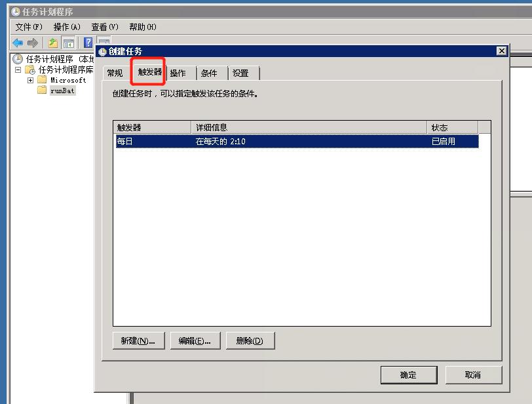Open the 查看(V) menu

point(104,27)
